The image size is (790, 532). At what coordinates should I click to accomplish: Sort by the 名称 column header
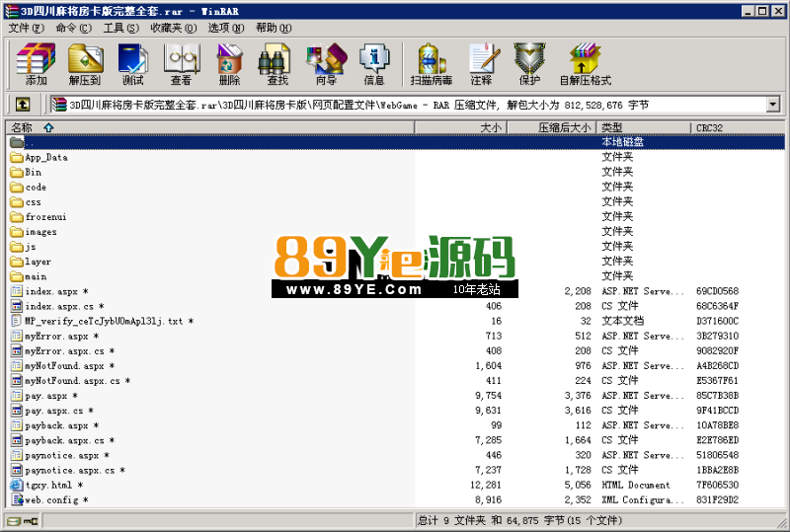[210, 127]
